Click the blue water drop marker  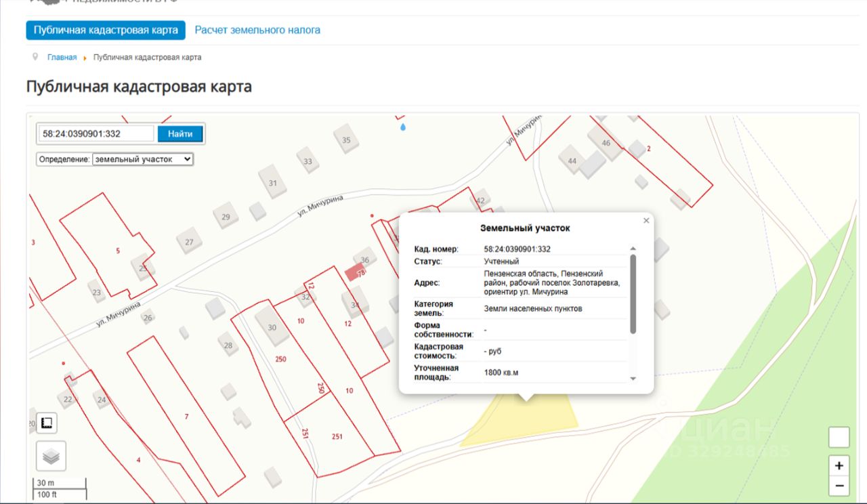click(403, 126)
